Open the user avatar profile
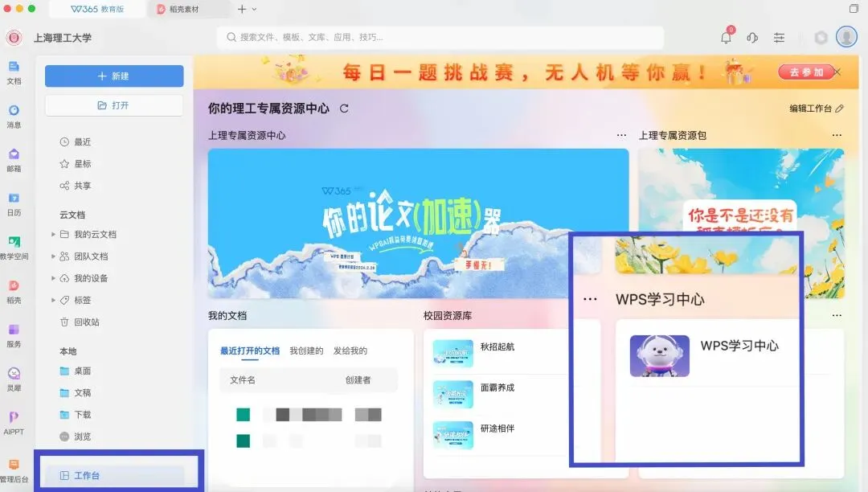 (846, 37)
